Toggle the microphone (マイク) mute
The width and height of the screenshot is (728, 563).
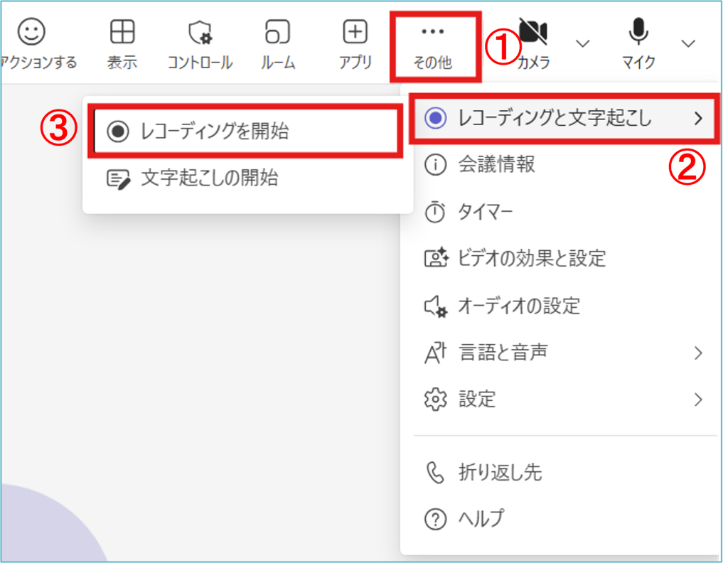click(x=638, y=33)
